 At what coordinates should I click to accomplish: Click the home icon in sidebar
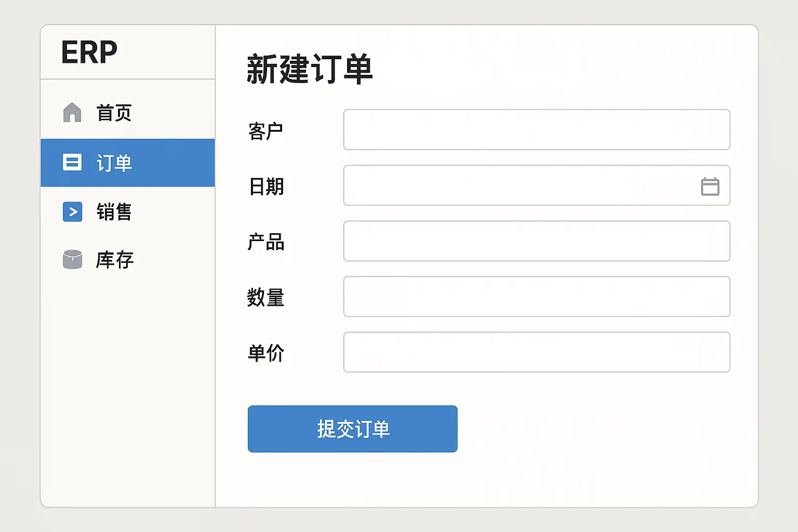pos(72,112)
